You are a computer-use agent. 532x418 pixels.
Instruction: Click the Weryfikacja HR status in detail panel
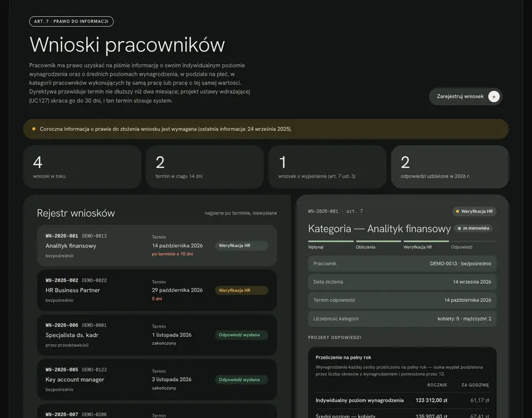474,212
